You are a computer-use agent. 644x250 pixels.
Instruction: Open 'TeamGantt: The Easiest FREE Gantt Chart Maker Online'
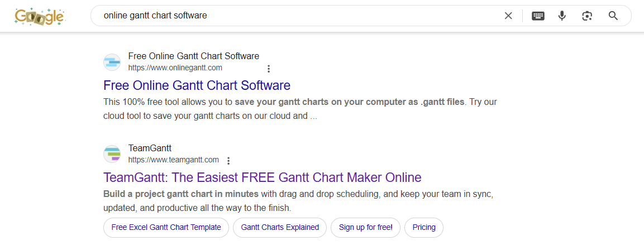[263, 177]
